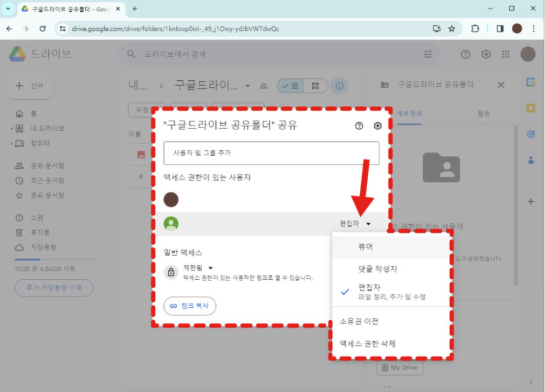Choose 소유권 이전
Image resolution: width=545 pixels, height=392 pixels.
pyautogui.click(x=391, y=321)
